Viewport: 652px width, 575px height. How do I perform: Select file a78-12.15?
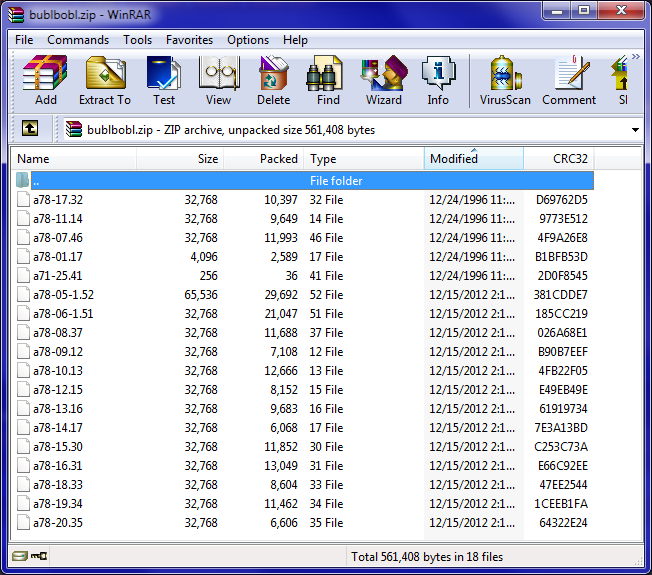click(58, 390)
